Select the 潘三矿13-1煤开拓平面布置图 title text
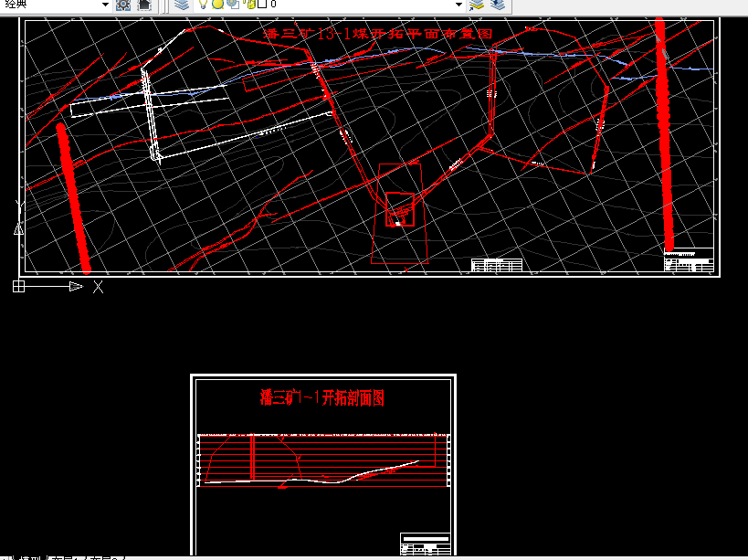Viewport: 748px width, 560px height. [x=378, y=34]
